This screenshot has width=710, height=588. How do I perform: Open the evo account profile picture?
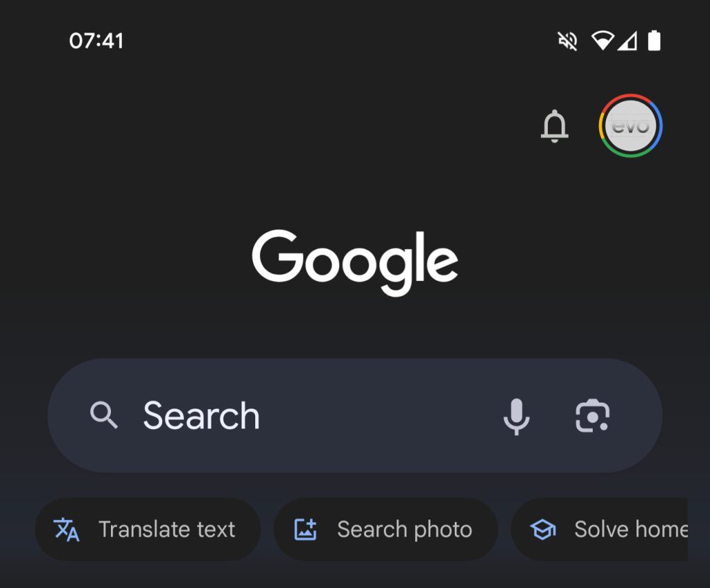(630, 126)
